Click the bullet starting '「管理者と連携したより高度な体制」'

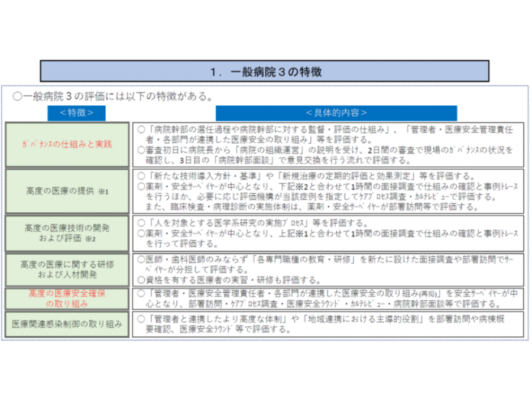coord(325,319)
